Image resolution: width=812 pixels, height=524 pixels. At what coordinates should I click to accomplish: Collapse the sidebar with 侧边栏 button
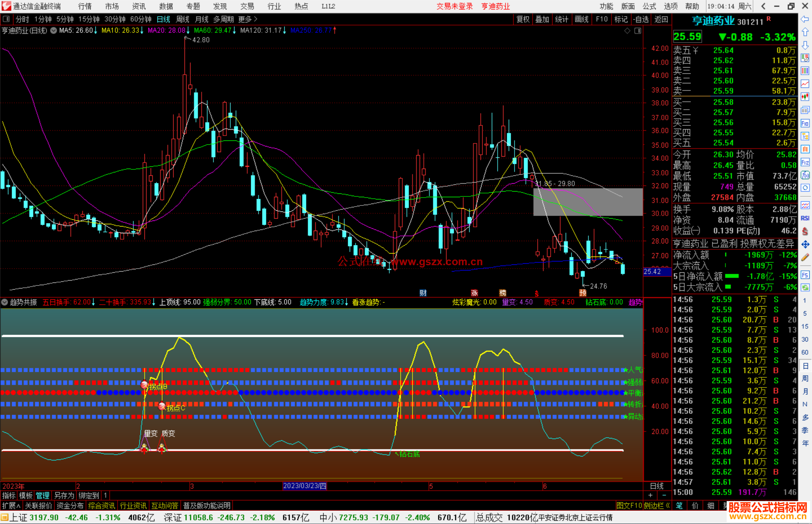click(x=656, y=506)
